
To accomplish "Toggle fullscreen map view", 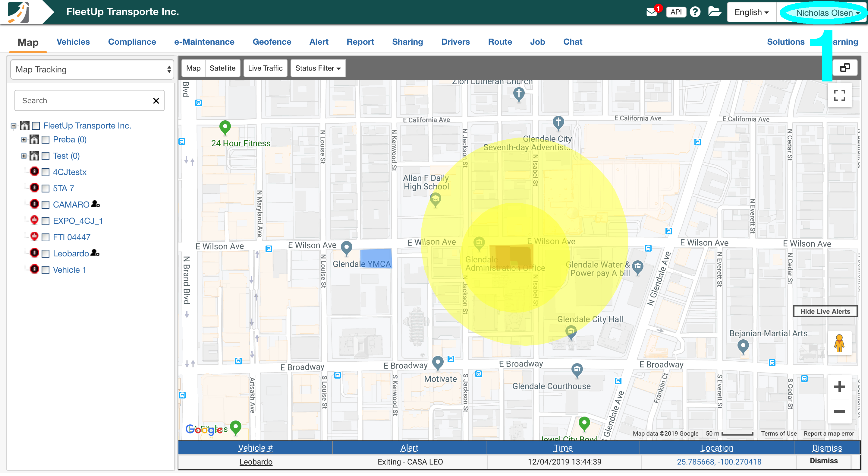I will coord(839,95).
